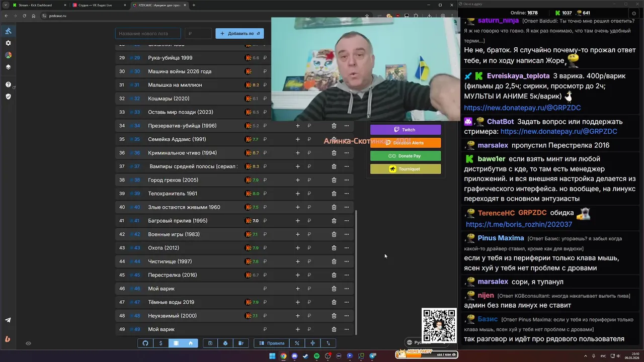Open more options for Презерватив-убийца (1996)

pyautogui.click(x=346, y=126)
